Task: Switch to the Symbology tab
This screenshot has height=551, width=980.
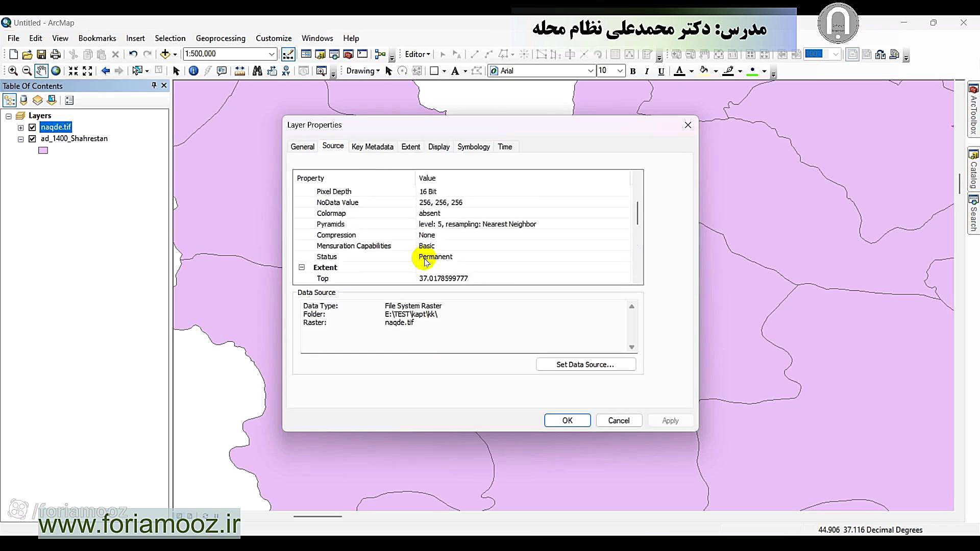Action: point(474,147)
